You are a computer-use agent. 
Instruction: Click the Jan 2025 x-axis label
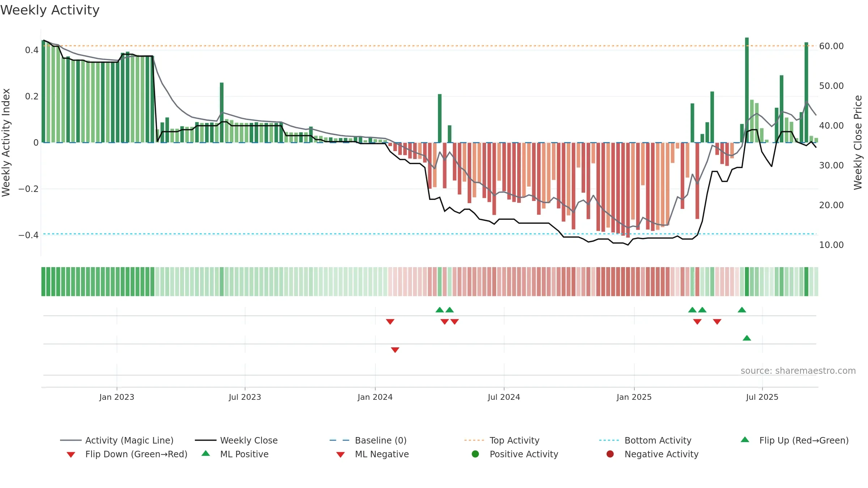coord(634,397)
